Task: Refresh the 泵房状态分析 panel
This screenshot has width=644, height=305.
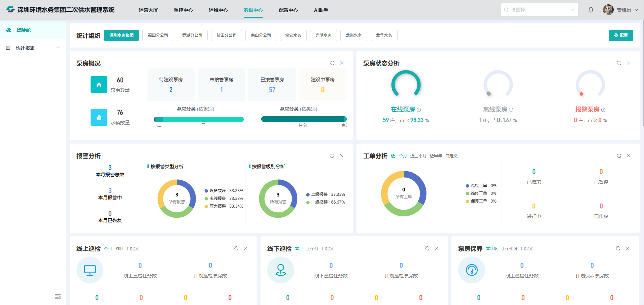Action: pos(619,63)
